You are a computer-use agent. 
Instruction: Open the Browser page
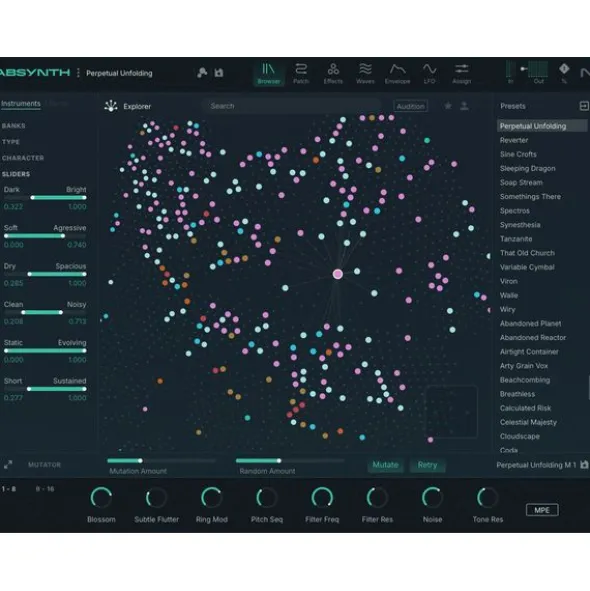click(268, 73)
